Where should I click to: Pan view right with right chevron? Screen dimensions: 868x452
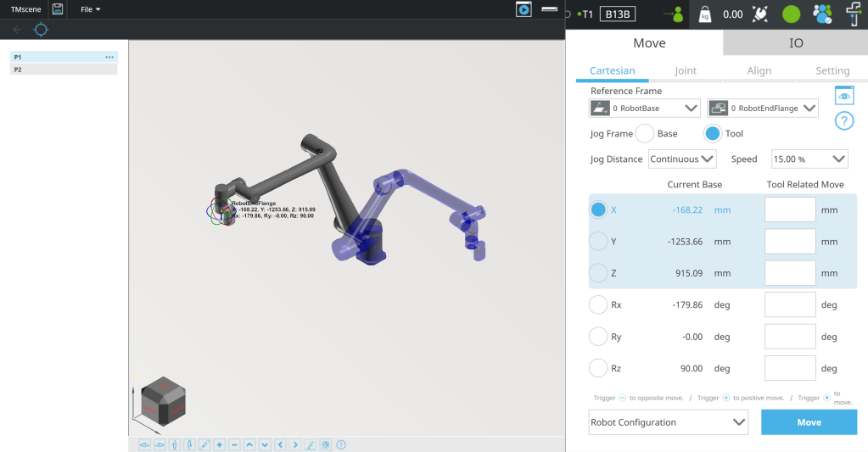coord(295,445)
